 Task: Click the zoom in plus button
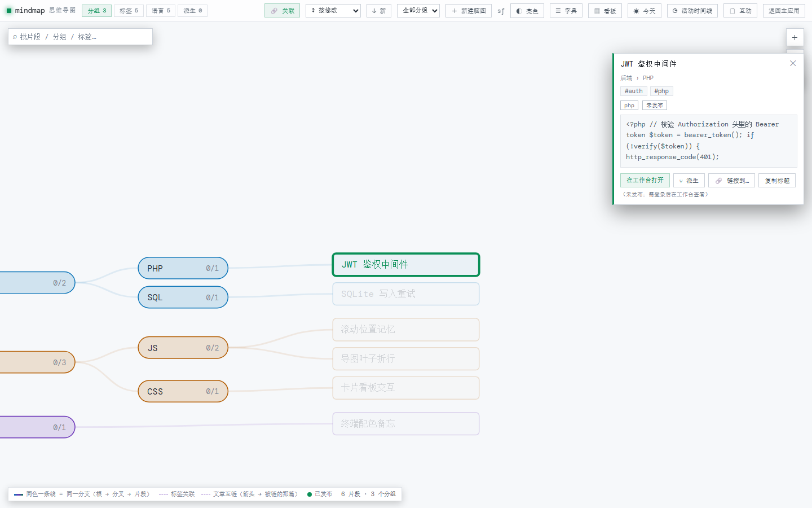pos(795,37)
